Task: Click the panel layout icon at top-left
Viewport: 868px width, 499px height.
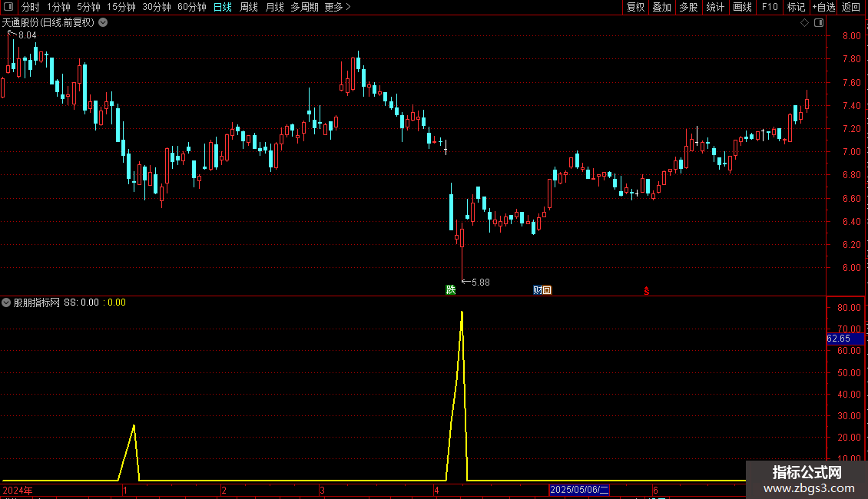Action: (x=8, y=7)
